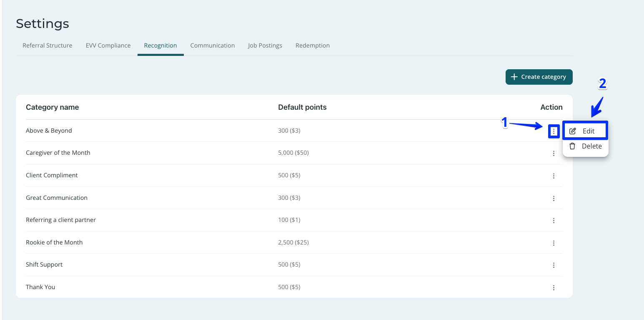Click the 2,500 ($25) points value
The image size is (644, 320).
click(x=293, y=242)
